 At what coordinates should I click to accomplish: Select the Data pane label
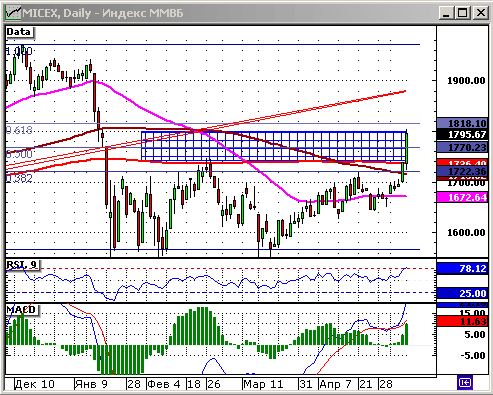pyautogui.click(x=19, y=32)
